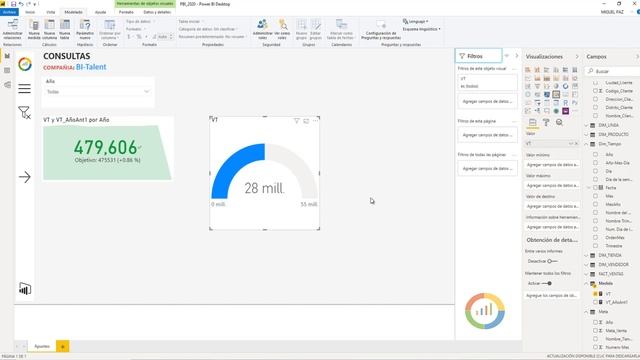Collapse the Visualizaciones pane chevron
Screen dimensions: 640x360
[x=577, y=56]
